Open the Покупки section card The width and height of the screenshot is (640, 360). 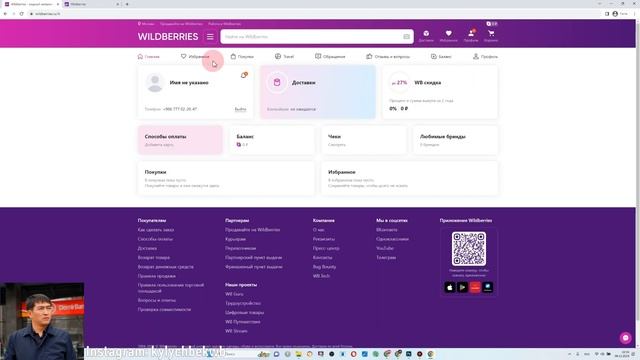226,178
